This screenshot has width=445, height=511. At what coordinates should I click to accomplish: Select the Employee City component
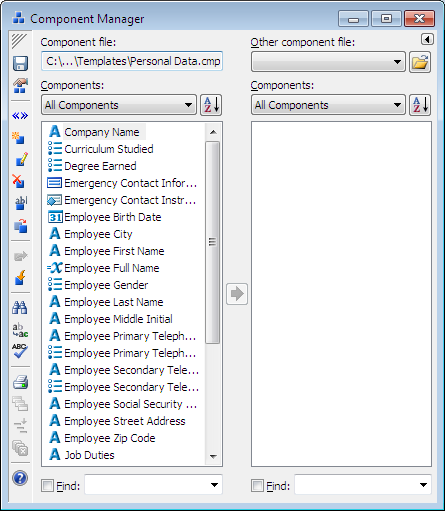pos(90,234)
